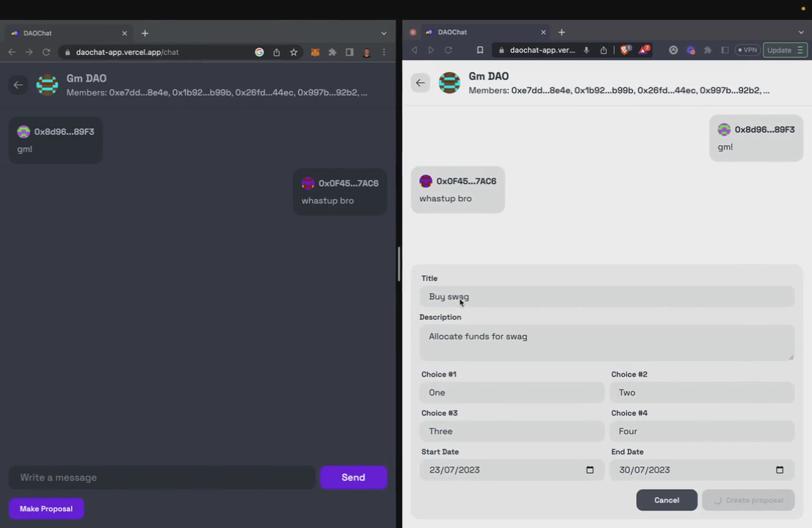Switch to the DAOChat tab on left
812x528 pixels.
66,32
